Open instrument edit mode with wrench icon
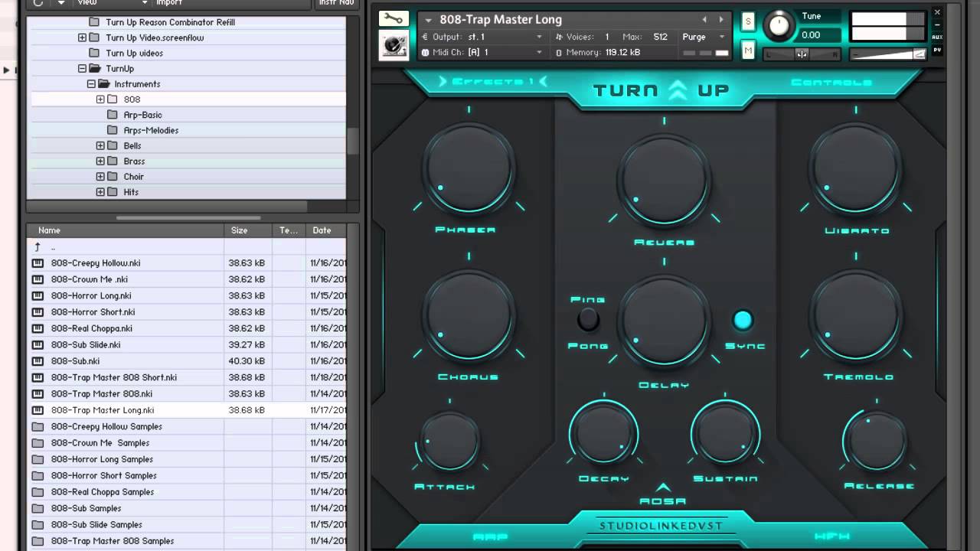The width and height of the screenshot is (980, 551). tap(394, 19)
